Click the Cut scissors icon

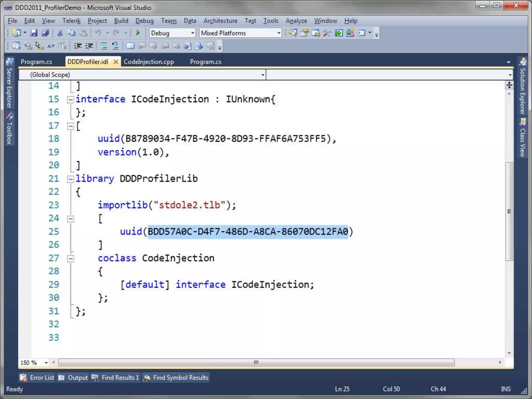pyautogui.click(x=60, y=33)
